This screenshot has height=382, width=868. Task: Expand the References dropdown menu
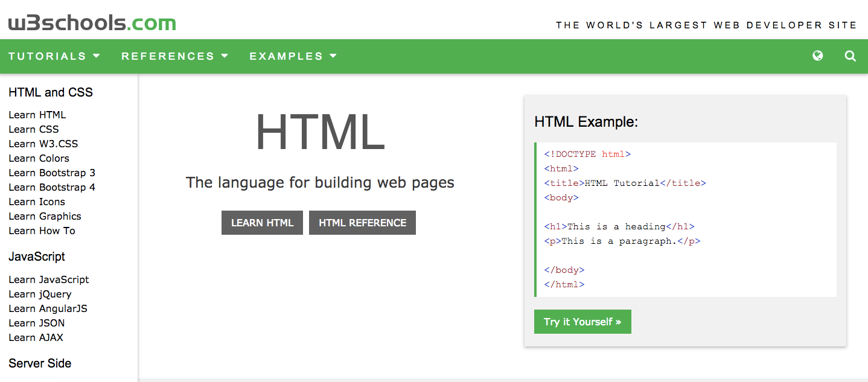click(175, 56)
